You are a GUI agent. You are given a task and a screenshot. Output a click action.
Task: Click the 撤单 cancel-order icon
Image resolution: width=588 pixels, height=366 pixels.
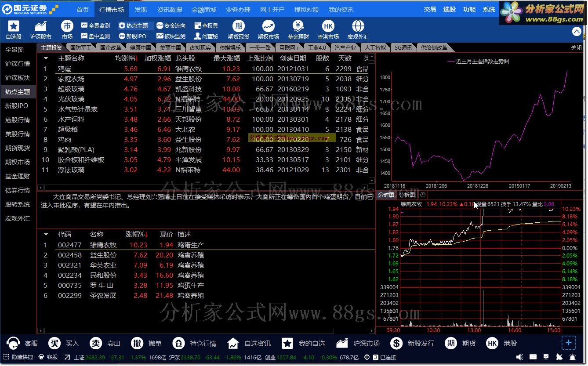pyautogui.click(x=138, y=343)
